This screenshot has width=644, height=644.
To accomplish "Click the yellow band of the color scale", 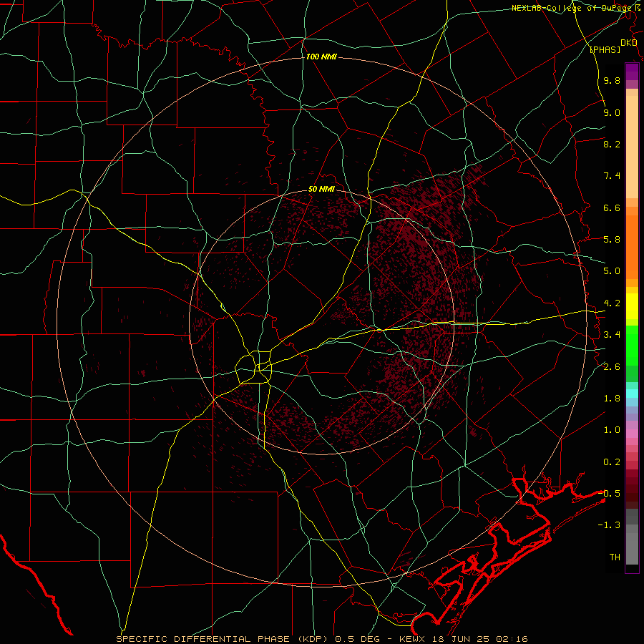I will (632, 306).
